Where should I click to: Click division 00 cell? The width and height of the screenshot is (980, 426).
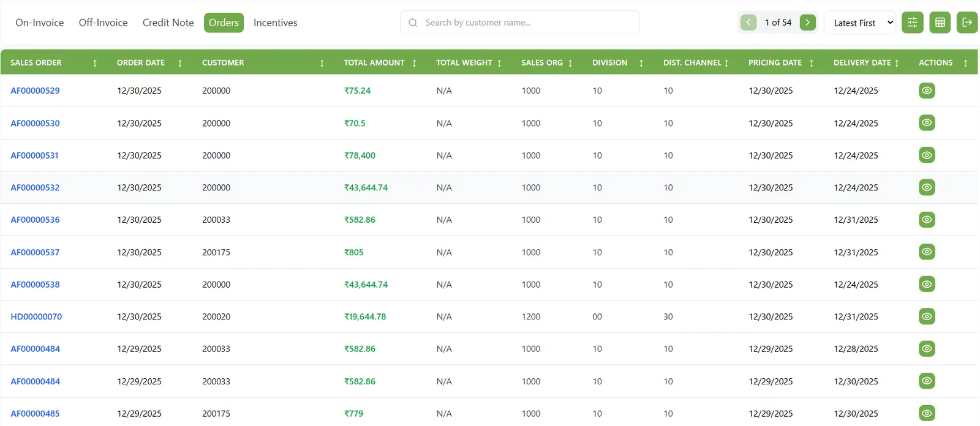(x=597, y=316)
